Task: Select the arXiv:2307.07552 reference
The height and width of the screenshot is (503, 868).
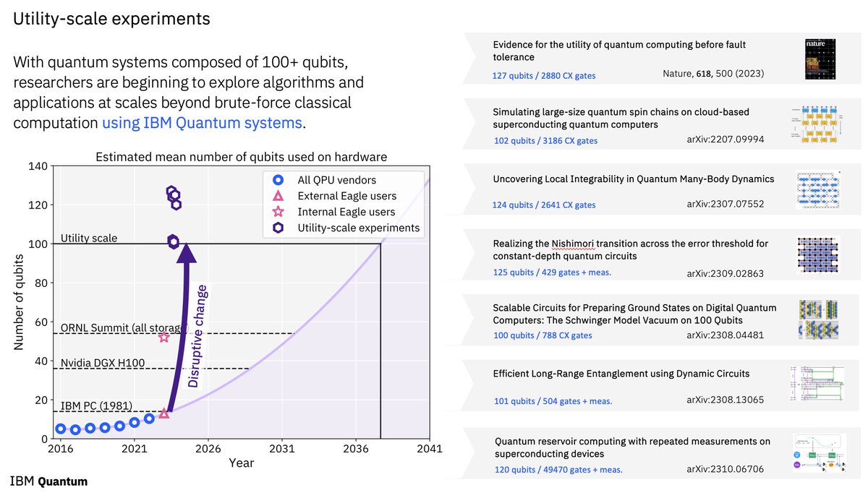Action: (725, 205)
